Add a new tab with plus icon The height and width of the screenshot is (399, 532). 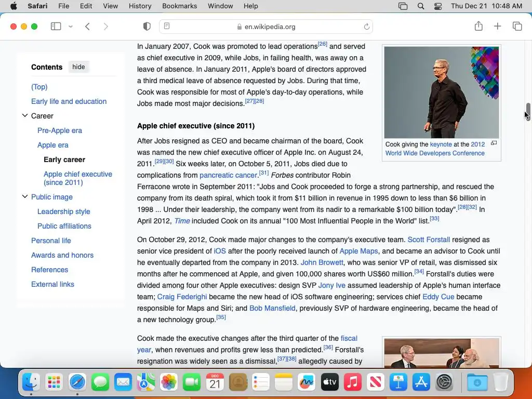point(497,26)
